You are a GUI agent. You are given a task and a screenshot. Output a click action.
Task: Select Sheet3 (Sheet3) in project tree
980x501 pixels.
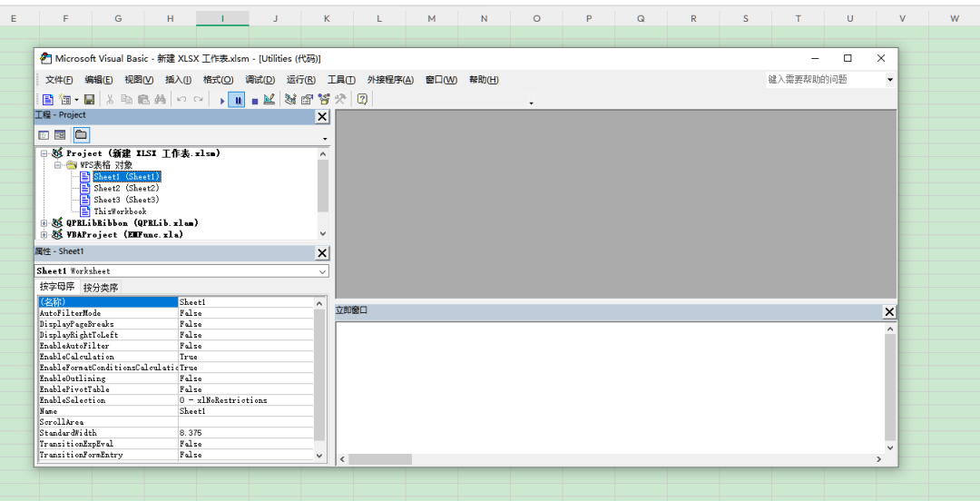pos(126,200)
